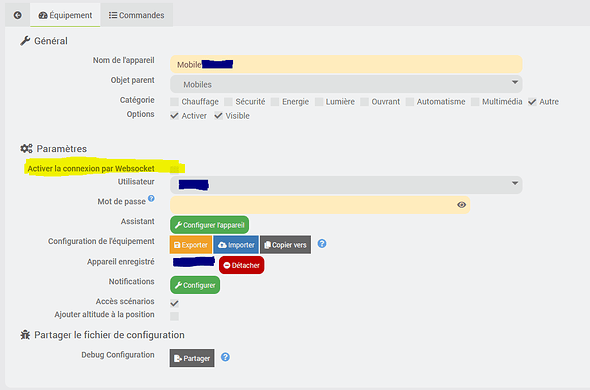Click the Utilisateur dropdown arrow
Viewport: 590px width, 390px height.
tap(515, 183)
